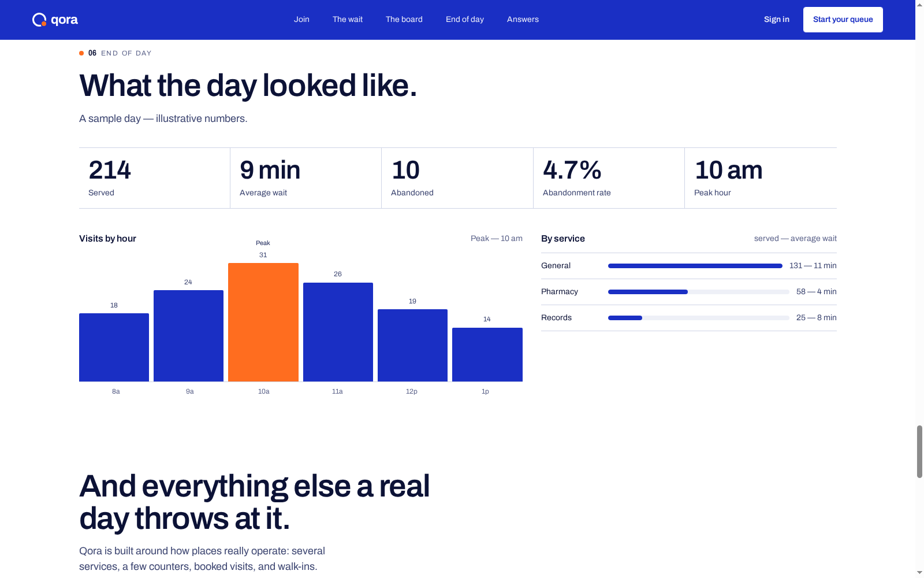Screen dimensions: 924x578
Task: Click the 'served — average wait' legend
Action: 795,239
